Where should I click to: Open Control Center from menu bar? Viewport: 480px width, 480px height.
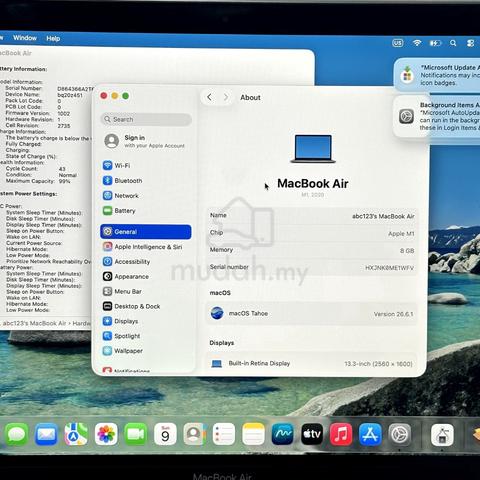pyautogui.click(x=470, y=43)
